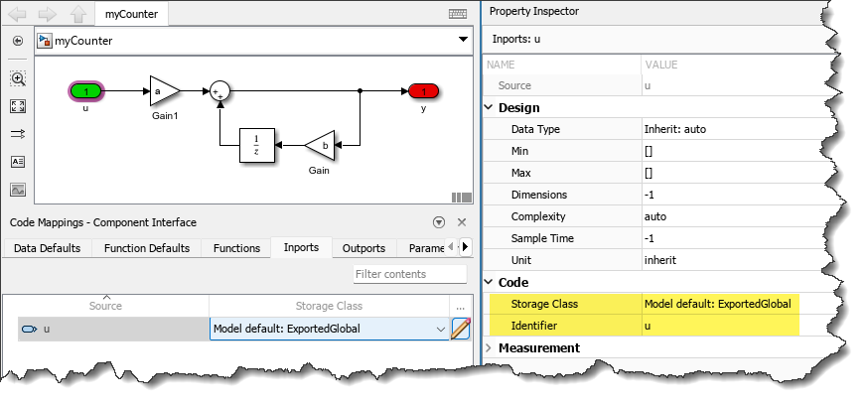Image resolution: width=868 pixels, height=406 pixels.
Task: Switch to the Outports tab
Action: (x=363, y=248)
